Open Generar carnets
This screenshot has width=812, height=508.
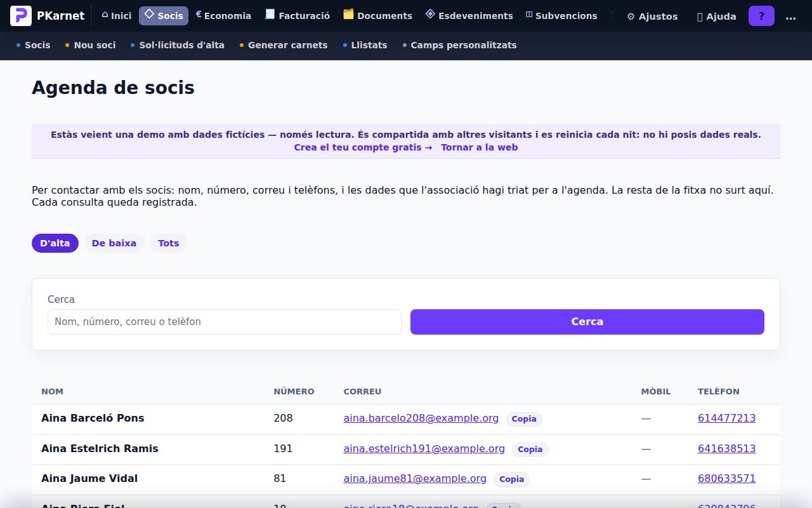click(284, 45)
